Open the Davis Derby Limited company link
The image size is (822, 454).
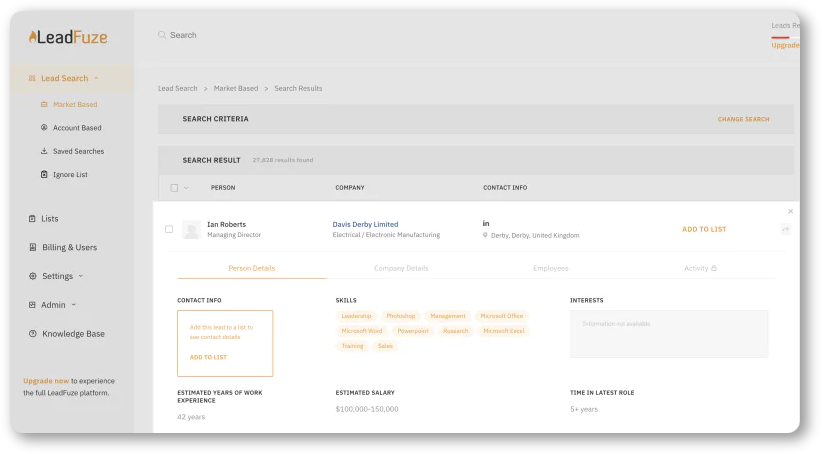(x=365, y=224)
